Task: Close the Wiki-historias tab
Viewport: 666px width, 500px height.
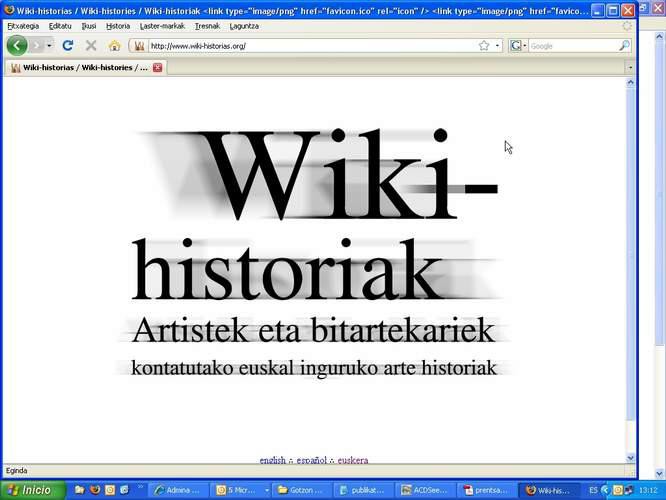Action: click(x=158, y=68)
